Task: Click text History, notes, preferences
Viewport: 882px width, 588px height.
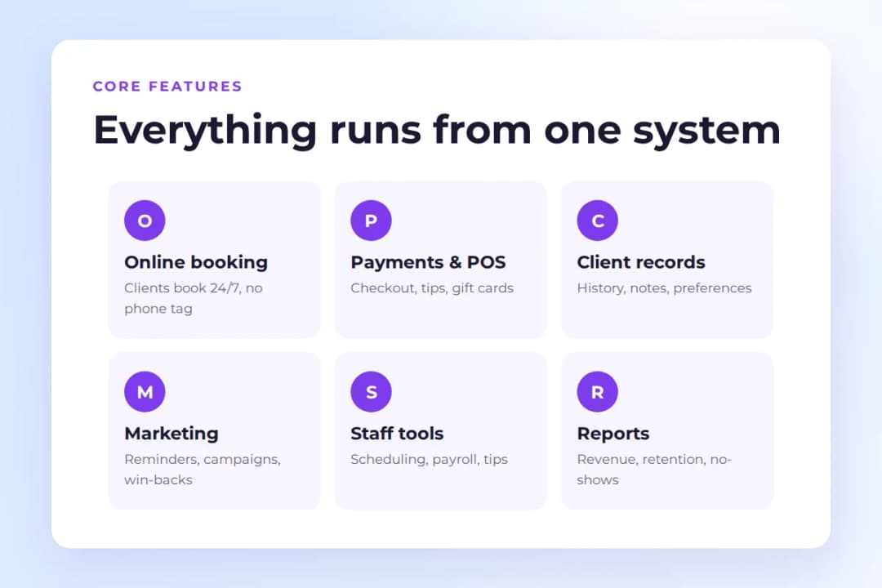Action: point(664,288)
